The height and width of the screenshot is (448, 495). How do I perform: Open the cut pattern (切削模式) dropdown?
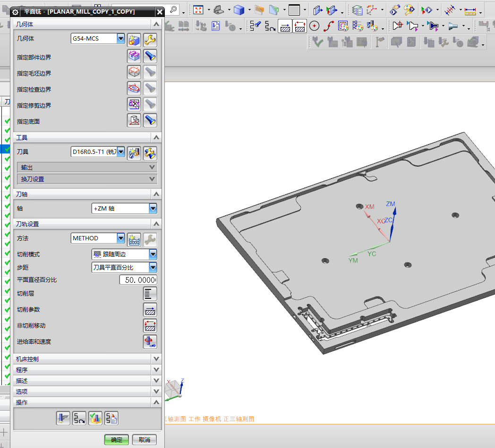click(153, 254)
